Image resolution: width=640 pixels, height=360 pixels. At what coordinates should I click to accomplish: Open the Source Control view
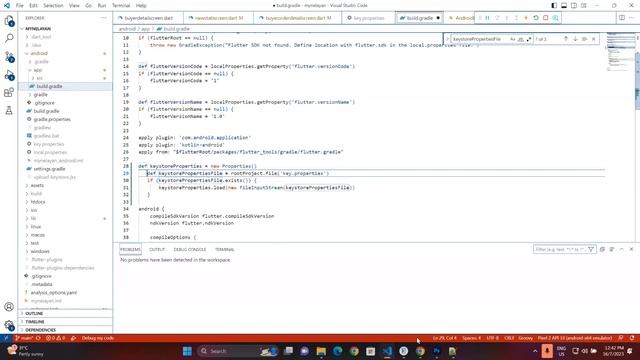point(9,57)
